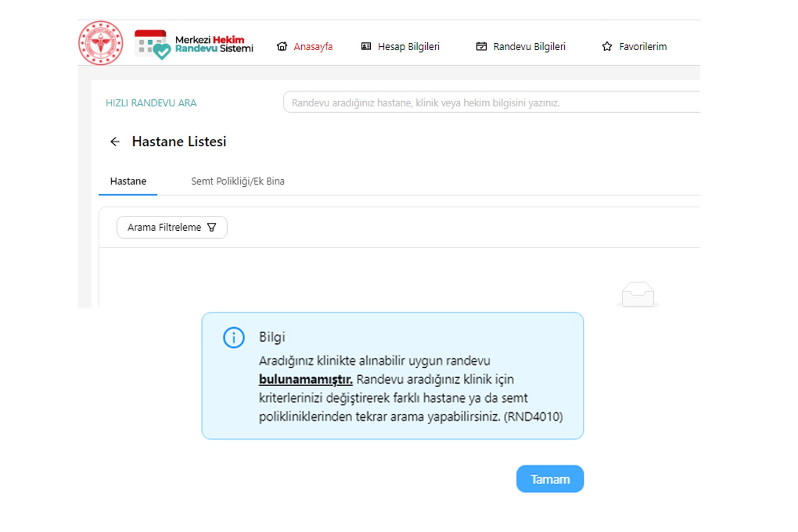Click the Hastane Listesi heading
This screenshot has width=798, height=532.
179,142
